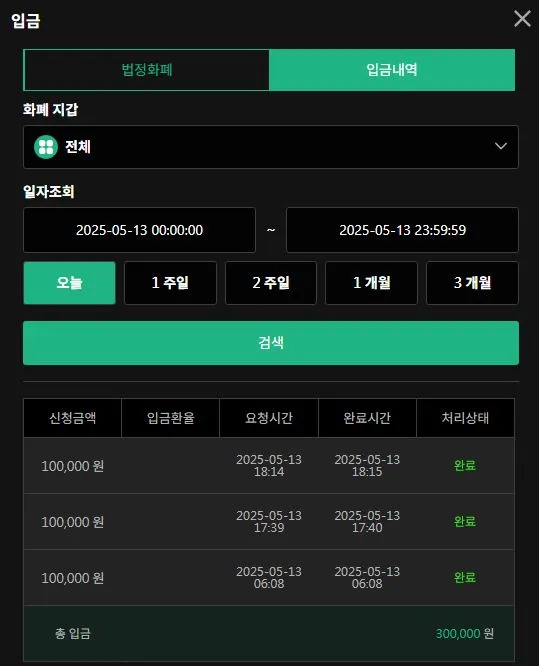Choose the 1 주일 range filter
Image resolution: width=539 pixels, height=666 pixels.
(x=170, y=283)
